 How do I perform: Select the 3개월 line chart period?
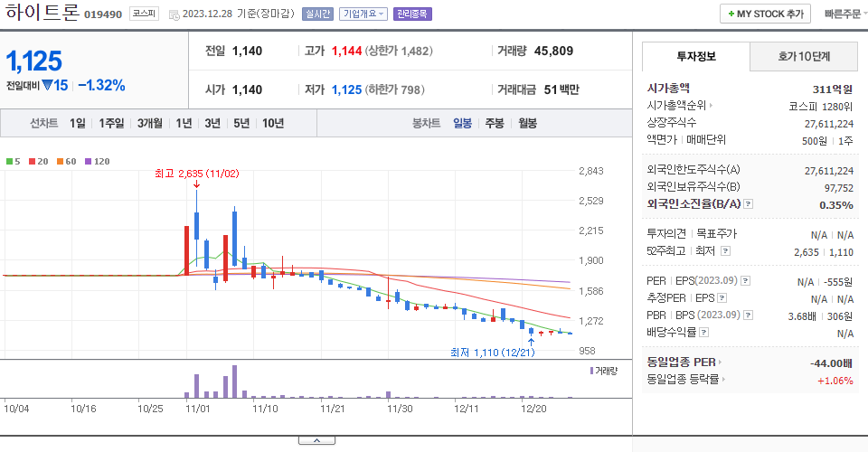tap(149, 123)
